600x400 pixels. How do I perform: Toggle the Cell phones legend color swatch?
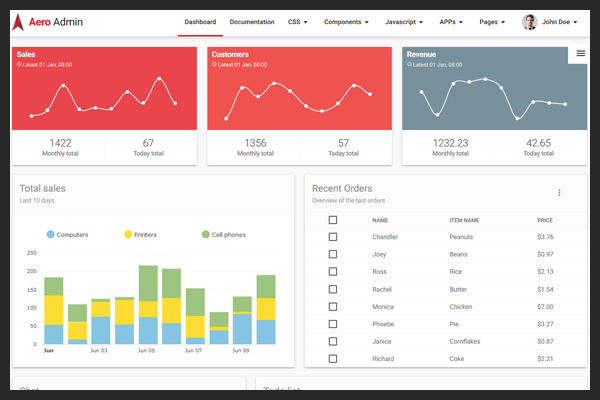[x=205, y=234]
